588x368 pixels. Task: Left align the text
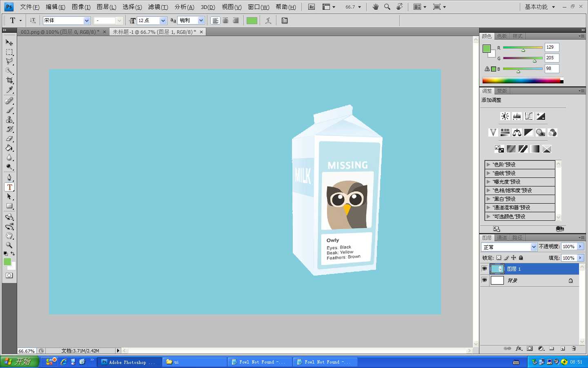pos(215,20)
